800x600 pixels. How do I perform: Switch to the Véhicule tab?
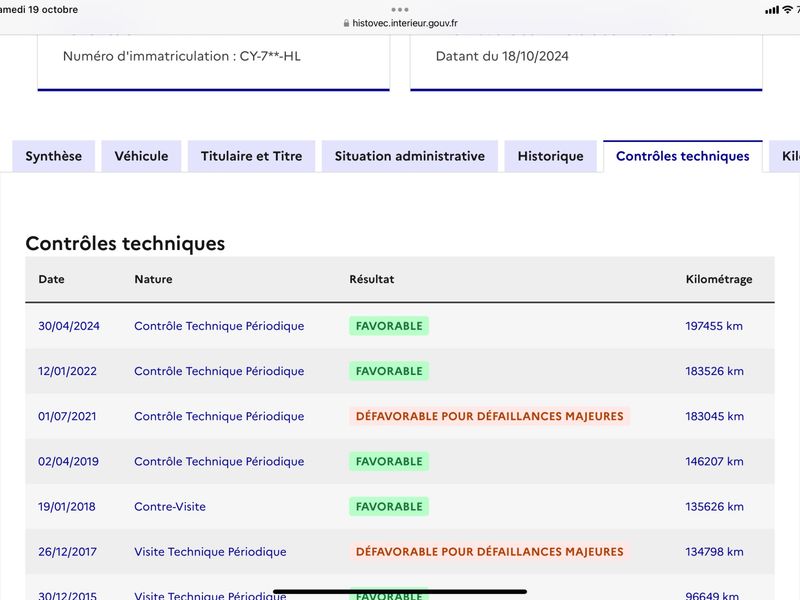click(x=141, y=156)
